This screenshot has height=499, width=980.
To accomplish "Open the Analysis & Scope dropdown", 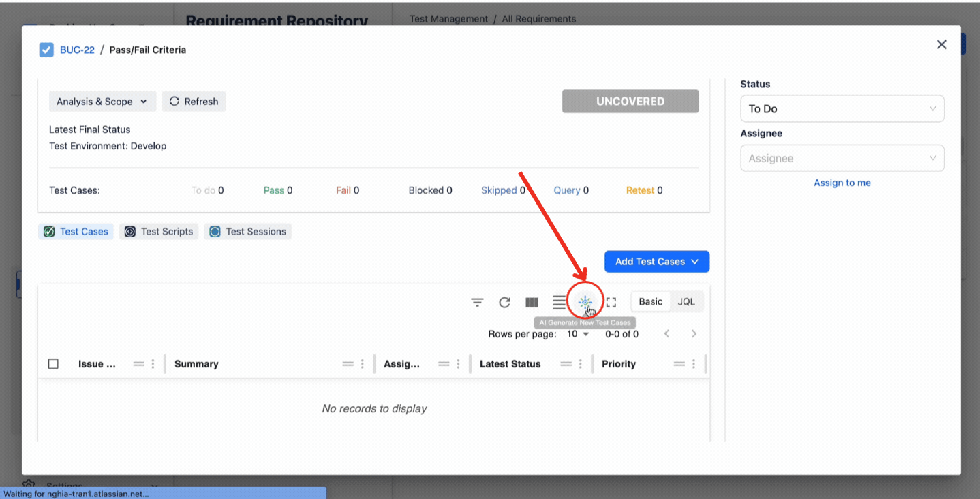I will [x=102, y=102].
